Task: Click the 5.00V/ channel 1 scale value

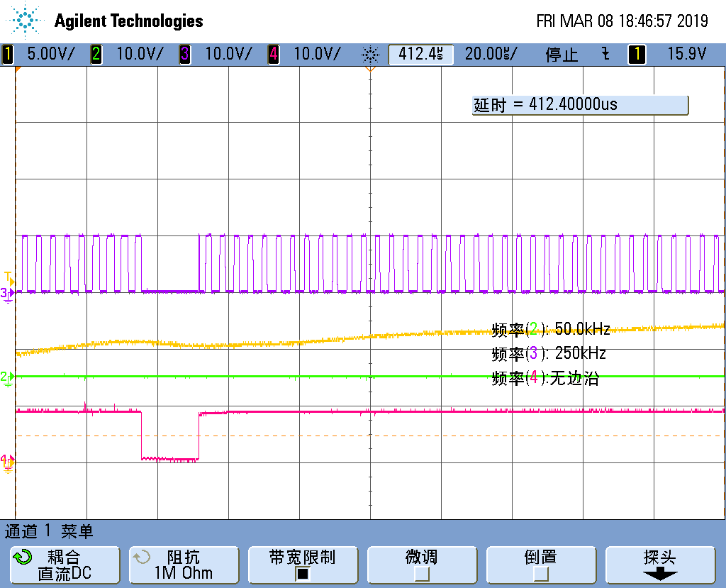Action: 50,54
